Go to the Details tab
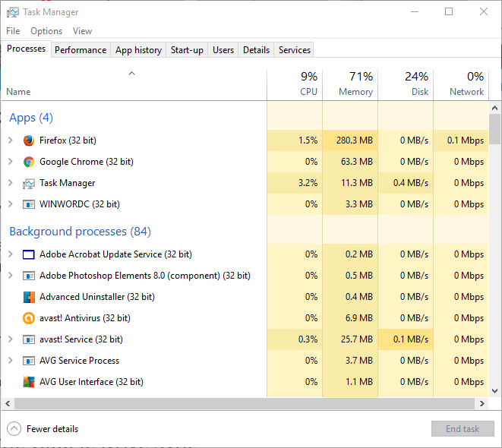This screenshot has width=502, height=448. click(256, 50)
